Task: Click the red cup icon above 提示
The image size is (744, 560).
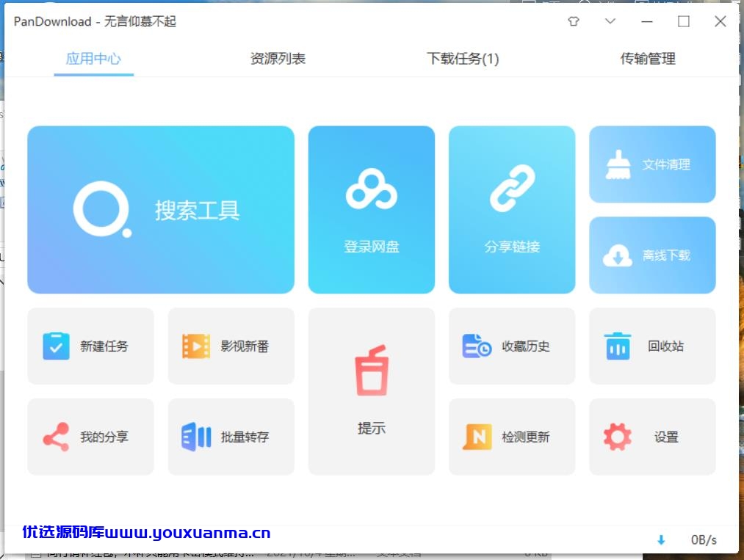Action: [372, 371]
